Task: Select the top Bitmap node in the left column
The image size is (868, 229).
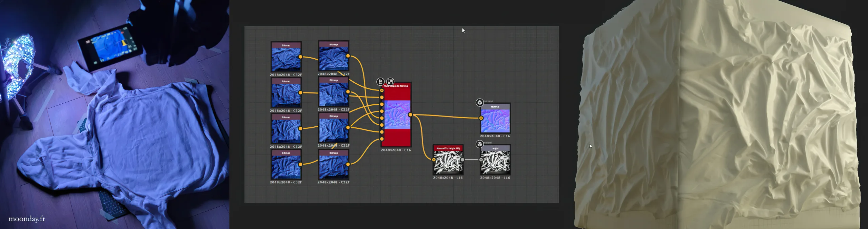Action: tap(286, 57)
